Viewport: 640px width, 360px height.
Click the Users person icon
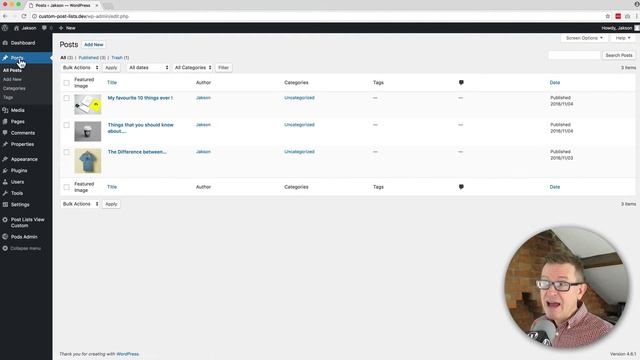[x=5, y=182]
